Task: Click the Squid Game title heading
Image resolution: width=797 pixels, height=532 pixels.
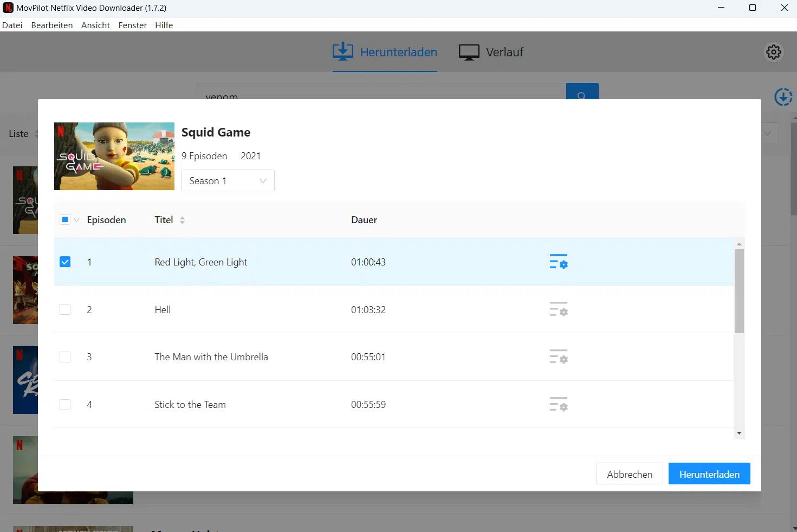Action: [x=216, y=132]
